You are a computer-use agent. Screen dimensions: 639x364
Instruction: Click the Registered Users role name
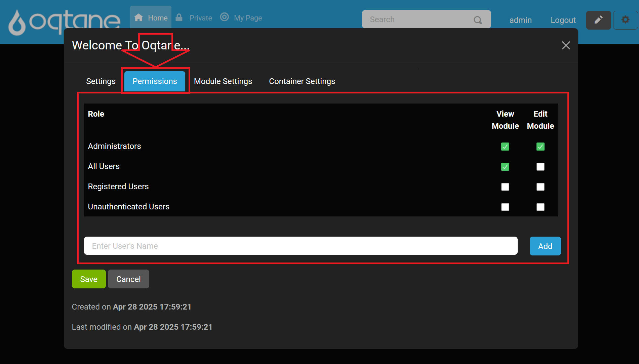pos(118,187)
